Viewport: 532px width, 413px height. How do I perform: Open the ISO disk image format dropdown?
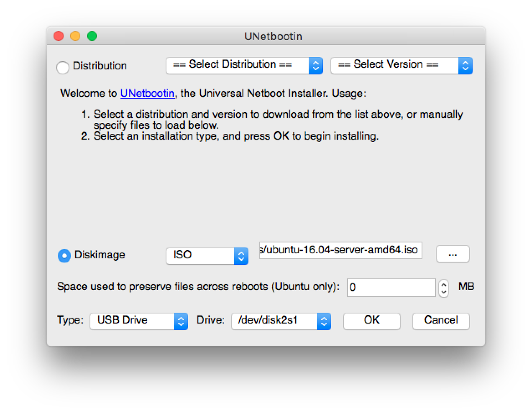click(207, 256)
